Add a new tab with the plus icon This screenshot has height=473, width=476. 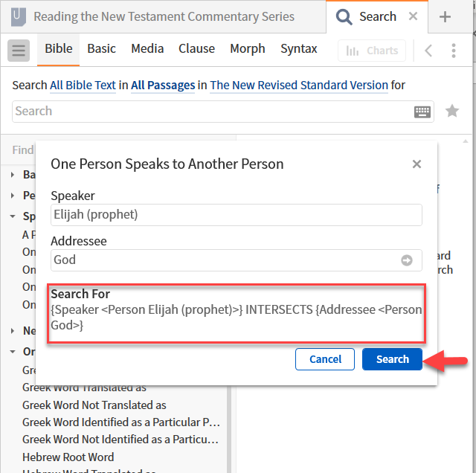pyautogui.click(x=445, y=16)
